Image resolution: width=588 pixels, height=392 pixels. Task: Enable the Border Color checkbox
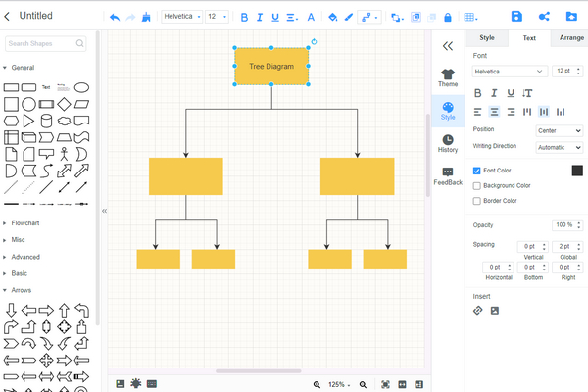click(x=477, y=201)
